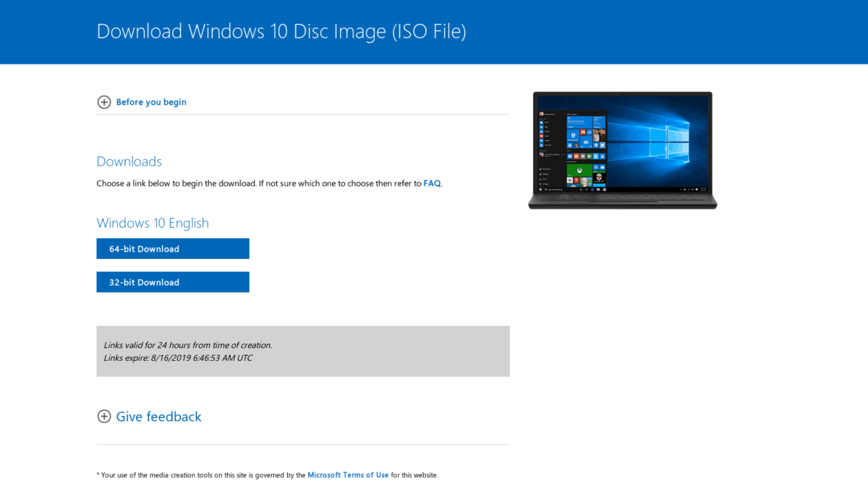Click the Links expire timestamp line

(x=178, y=358)
